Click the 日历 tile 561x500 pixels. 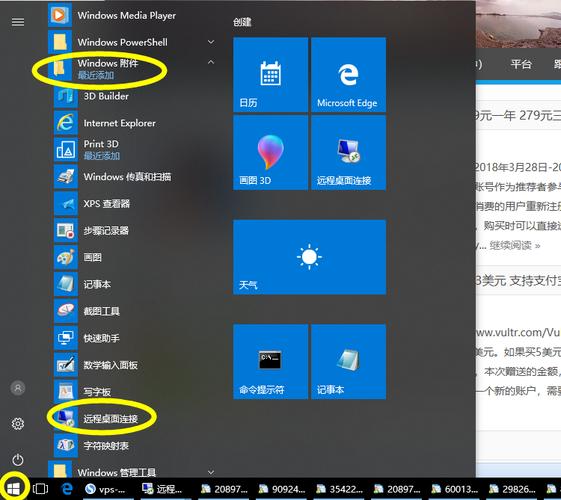coord(270,75)
